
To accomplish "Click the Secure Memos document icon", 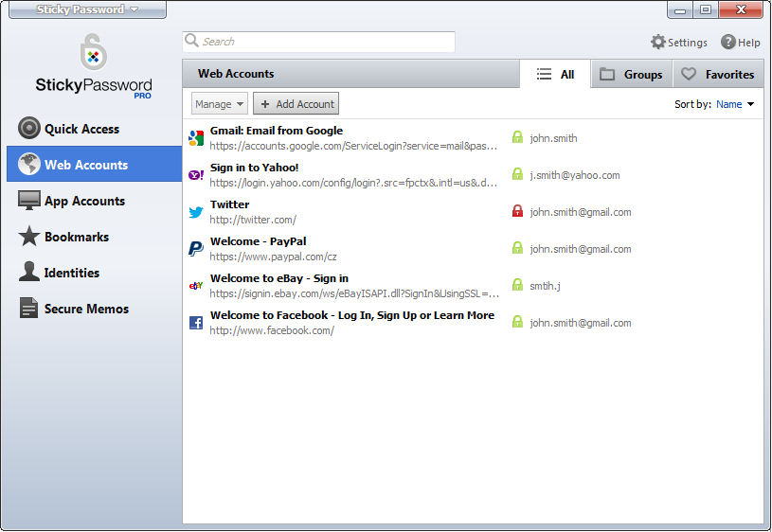I will 29,308.
